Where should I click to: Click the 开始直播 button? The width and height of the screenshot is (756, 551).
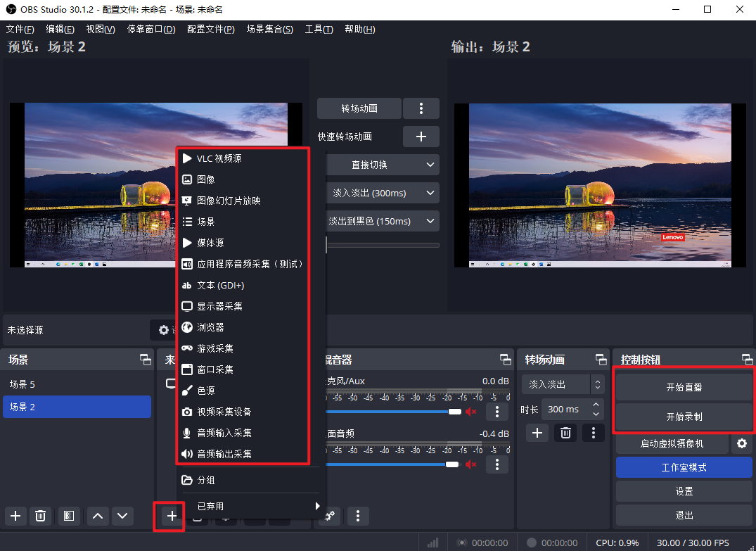684,387
